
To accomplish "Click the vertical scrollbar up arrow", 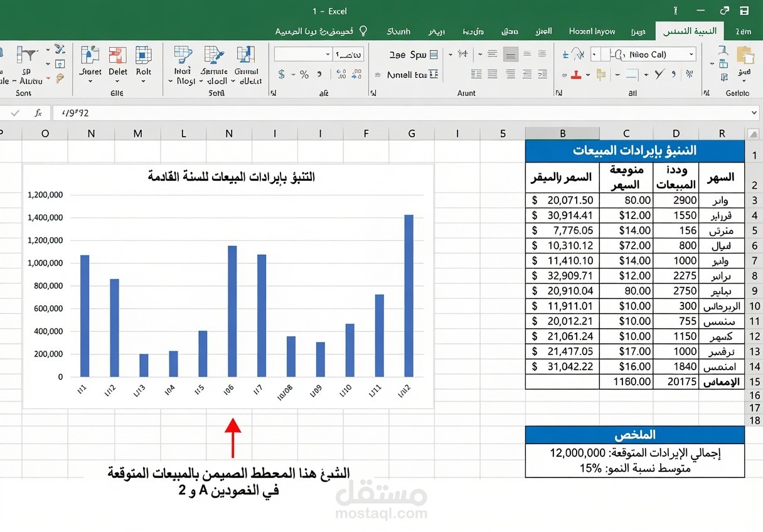I will pyautogui.click(x=754, y=133).
